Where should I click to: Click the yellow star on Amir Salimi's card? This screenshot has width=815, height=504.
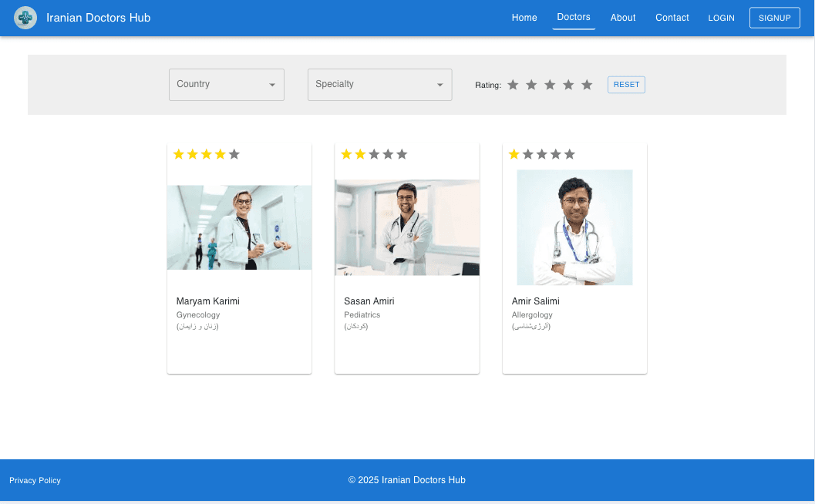coord(514,154)
